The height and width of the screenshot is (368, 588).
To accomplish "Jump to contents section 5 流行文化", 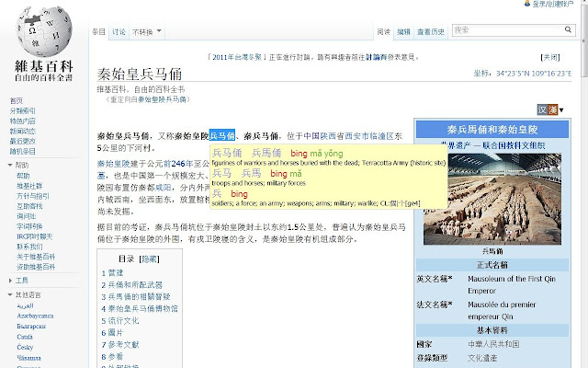I will pos(120,321).
